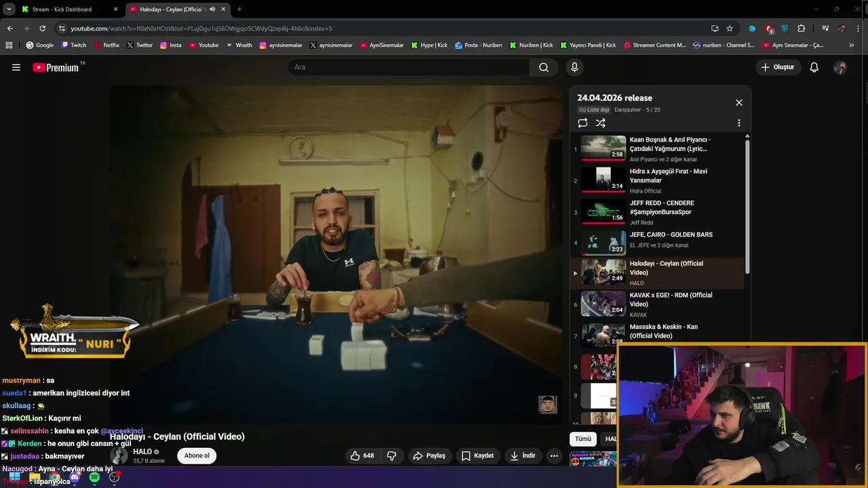Click current Halodayı - Ceylan playlist thumbnail
This screenshot has width=868, height=488.
tap(604, 272)
